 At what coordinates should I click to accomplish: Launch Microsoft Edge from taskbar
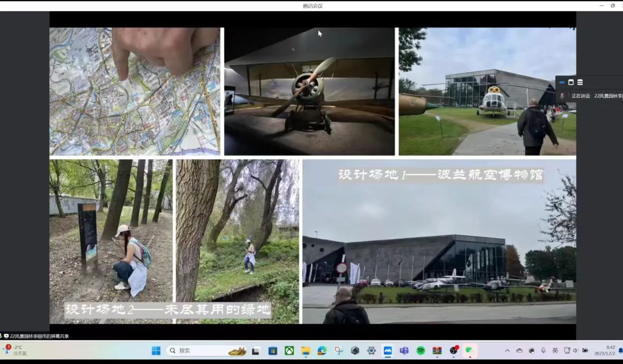[322, 351]
